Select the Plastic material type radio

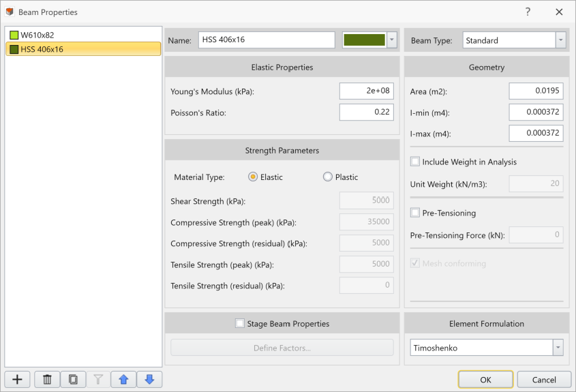coord(328,177)
